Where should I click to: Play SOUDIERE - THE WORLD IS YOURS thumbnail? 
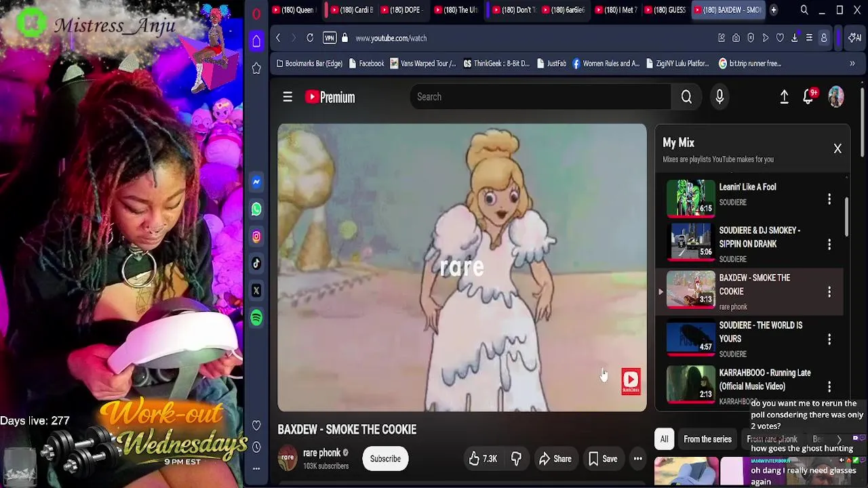click(690, 337)
